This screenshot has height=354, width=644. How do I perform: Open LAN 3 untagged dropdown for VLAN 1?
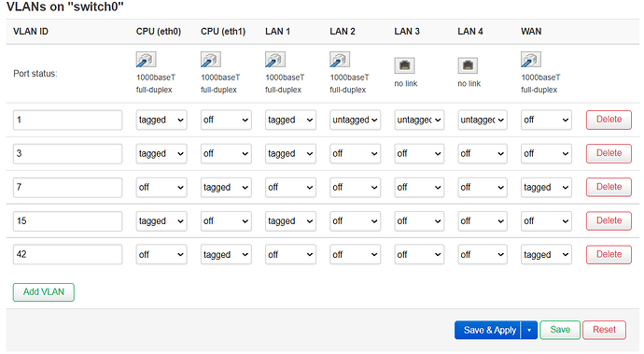(x=419, y=120)
